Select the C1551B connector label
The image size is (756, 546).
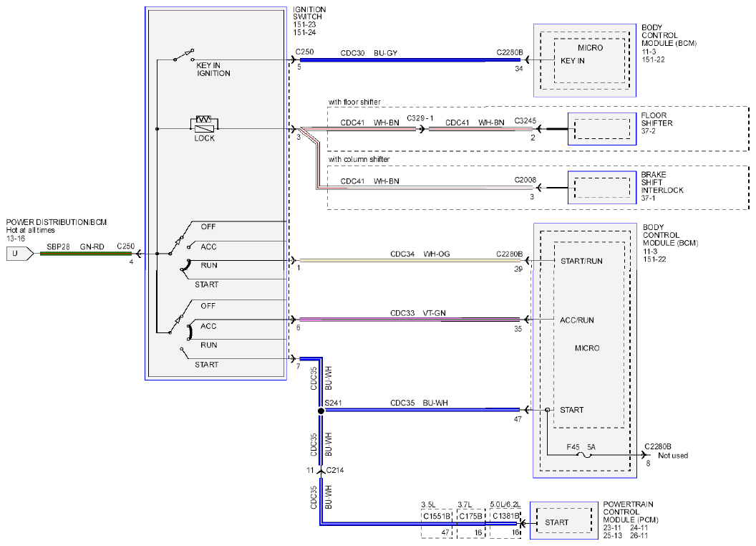[437, 516]
